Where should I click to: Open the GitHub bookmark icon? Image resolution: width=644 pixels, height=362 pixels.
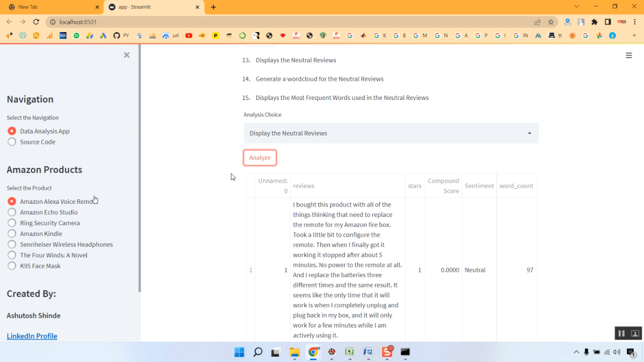pyautogui.click(x=116, y=36)
